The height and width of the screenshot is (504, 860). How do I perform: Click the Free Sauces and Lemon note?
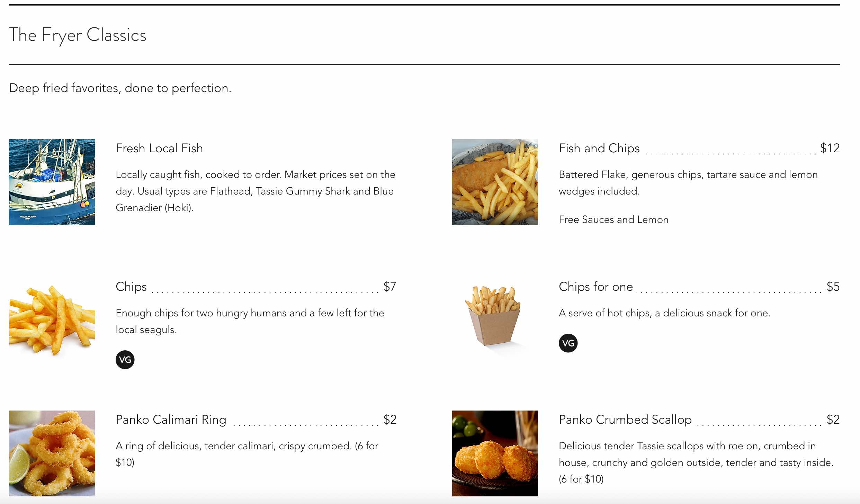(613, 219)
